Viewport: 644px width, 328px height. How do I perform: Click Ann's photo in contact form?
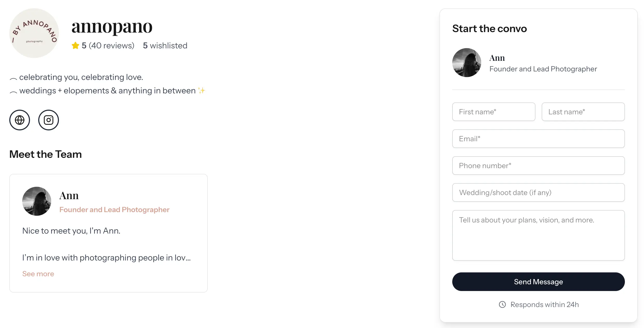(x=467, y=63)
